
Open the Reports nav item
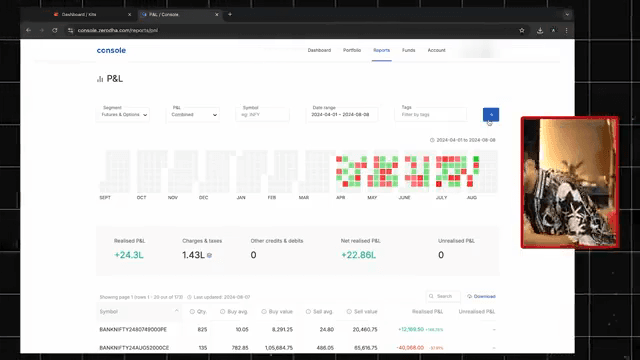382,50
